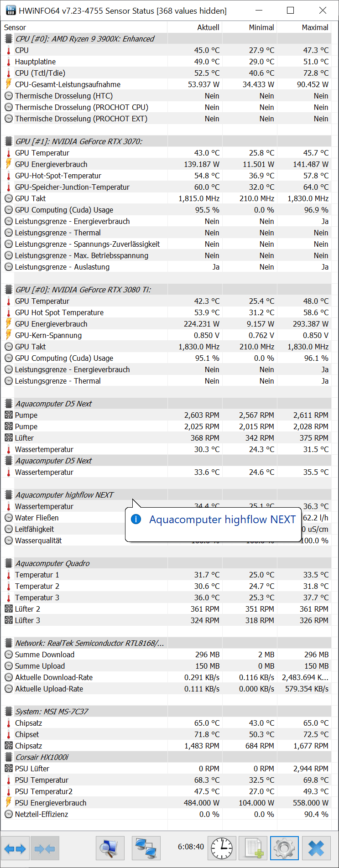Reset the elapsed time clock icon
The image size is (339, 868).
pyautogui.click(x=222, y=848)
